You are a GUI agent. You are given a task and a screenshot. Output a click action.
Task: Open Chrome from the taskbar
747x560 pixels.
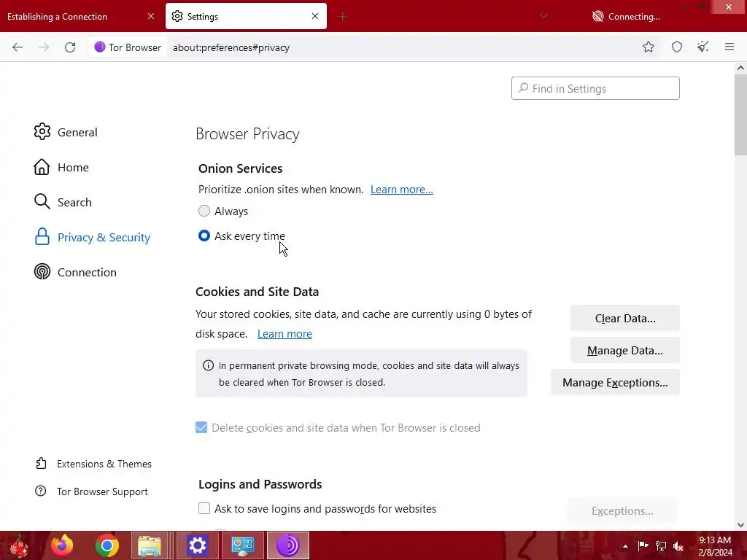pyautogui.click(x=107, y=545)
